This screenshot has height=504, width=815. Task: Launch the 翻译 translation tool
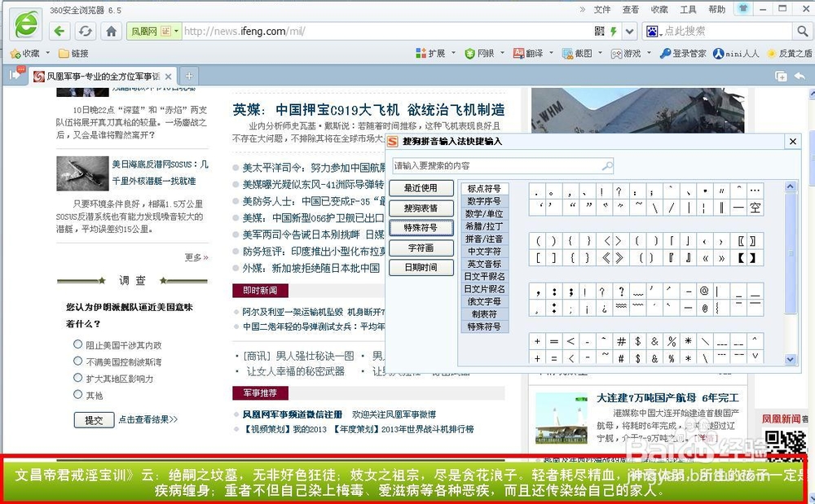pyautogui.click(x=530, y=51)
